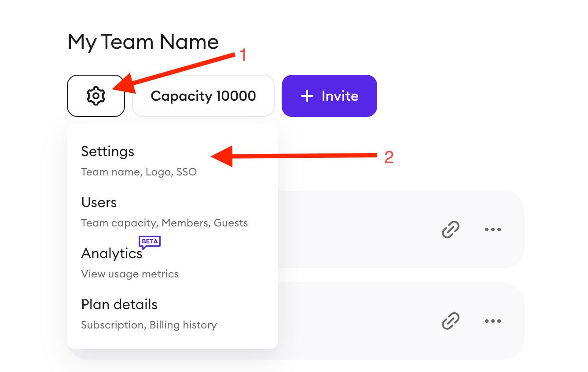
Task: Click the chain link icon in the second row
Action: (x=450, y=321)
